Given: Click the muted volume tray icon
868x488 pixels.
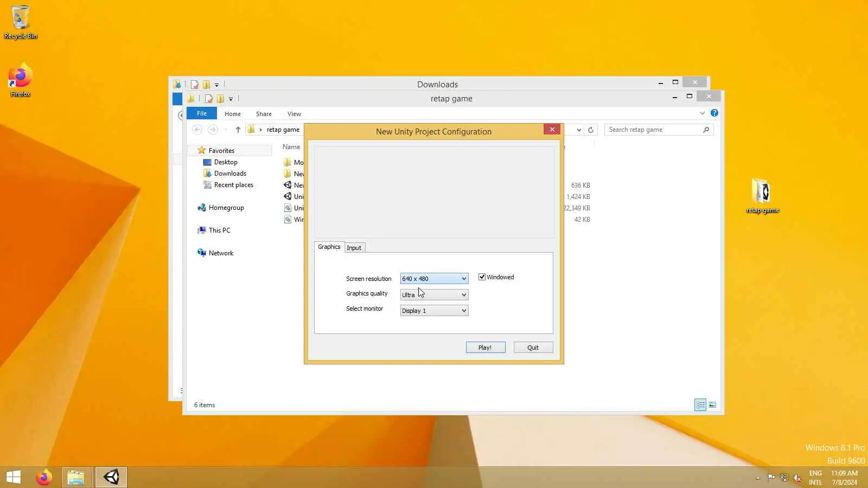Looking at the screenshot, I should (797, 478).
